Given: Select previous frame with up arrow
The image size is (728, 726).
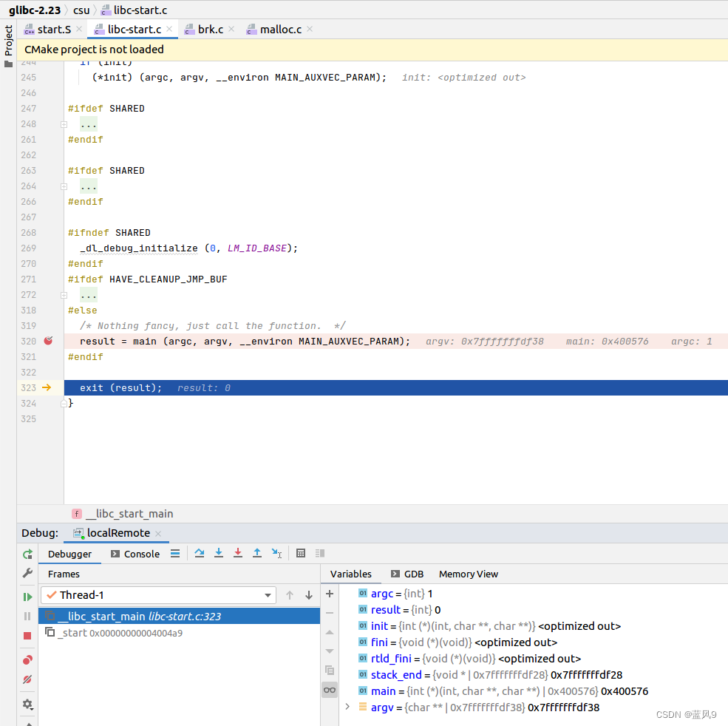Looking at the screenshot, I should (x=290, y=595).
